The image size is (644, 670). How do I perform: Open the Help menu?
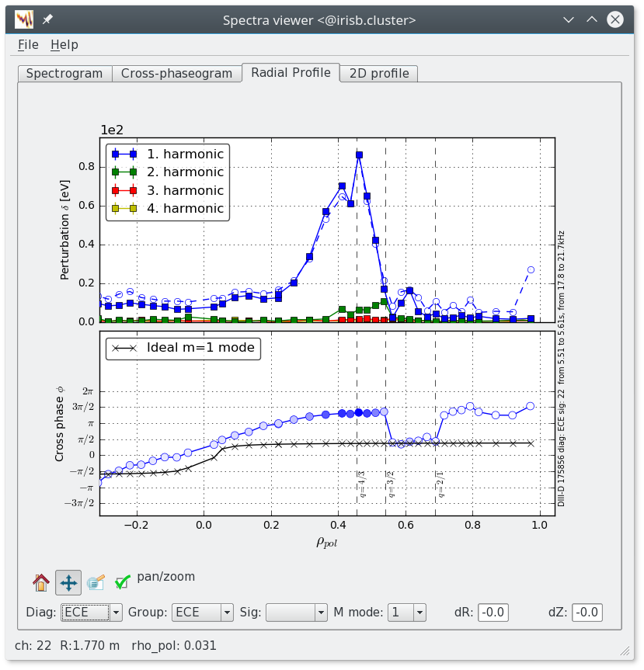64,45
